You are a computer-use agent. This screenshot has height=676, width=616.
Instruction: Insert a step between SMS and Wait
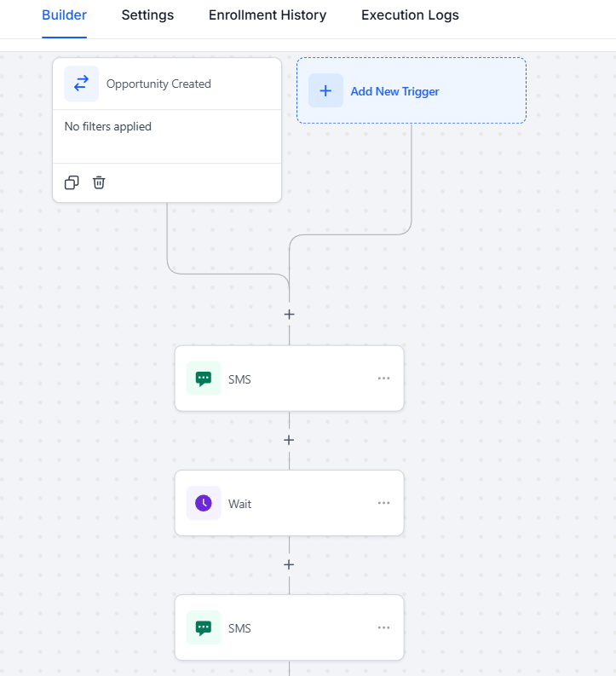tap(289, 440)
